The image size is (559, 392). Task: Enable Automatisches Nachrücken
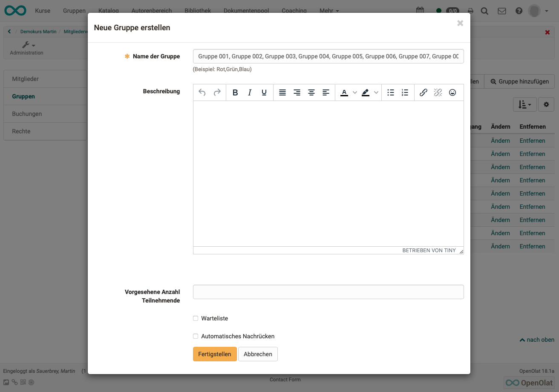tap(196, 336)
